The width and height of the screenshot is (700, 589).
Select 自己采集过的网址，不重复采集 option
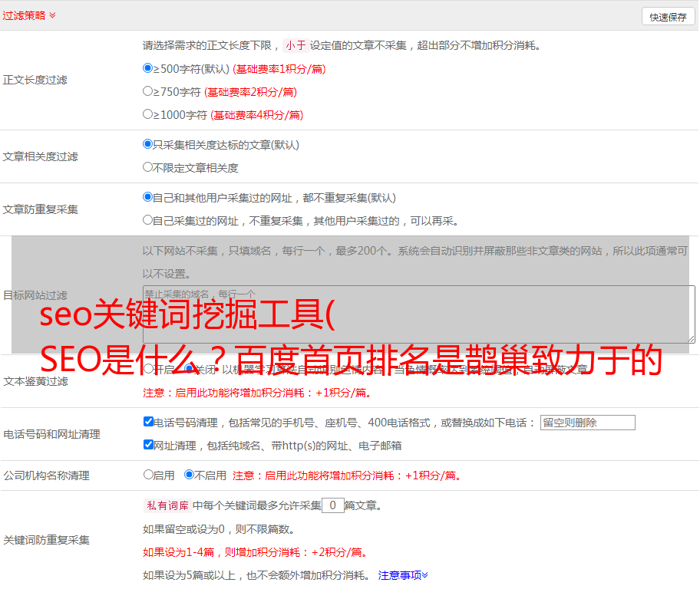(148, 220)
